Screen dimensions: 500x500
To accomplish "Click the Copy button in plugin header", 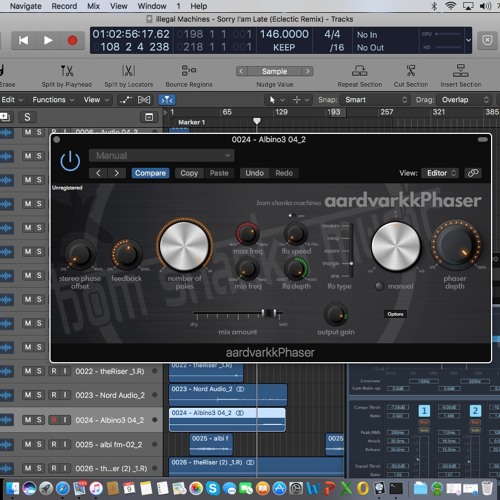I will pyautogui.click(x=189, y=173).
